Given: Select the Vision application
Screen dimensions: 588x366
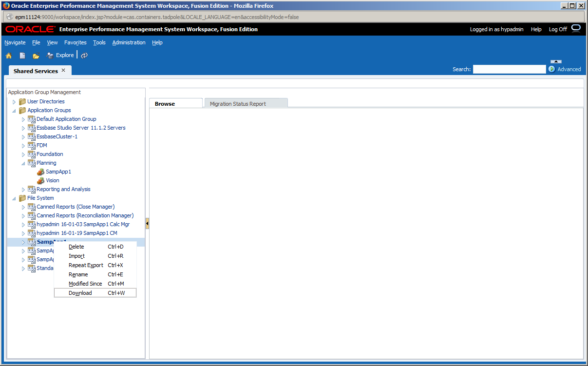Looking at the screenshot, I should click(x=53, y=180).
